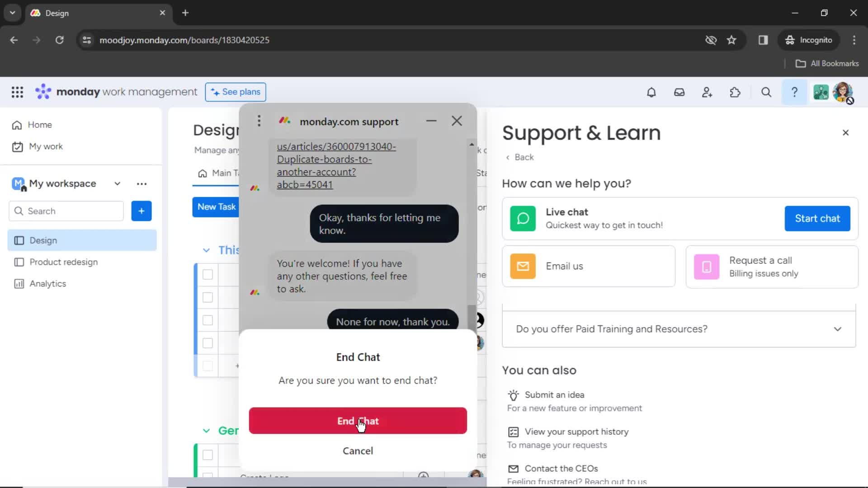
Task: Collapse the green 'Ger' group chevron
Action: click(x=206, y=431)
